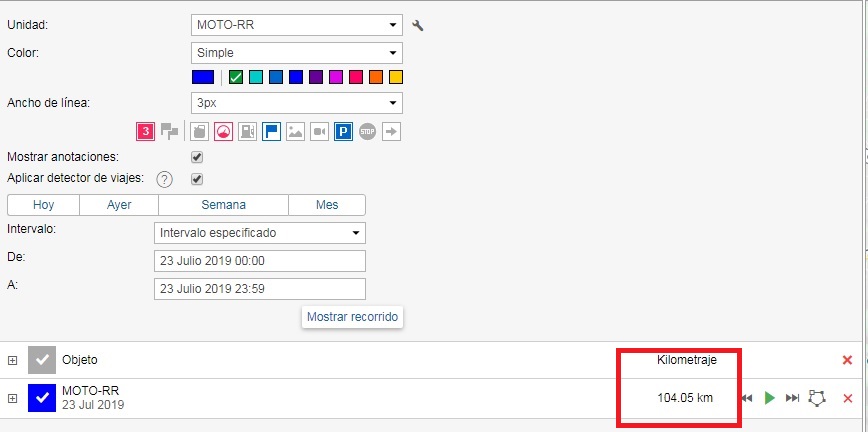Select the Semana interval tab
Image resolution: width=868 pixels, height=432 pixels.
click(x=223, y=205)
